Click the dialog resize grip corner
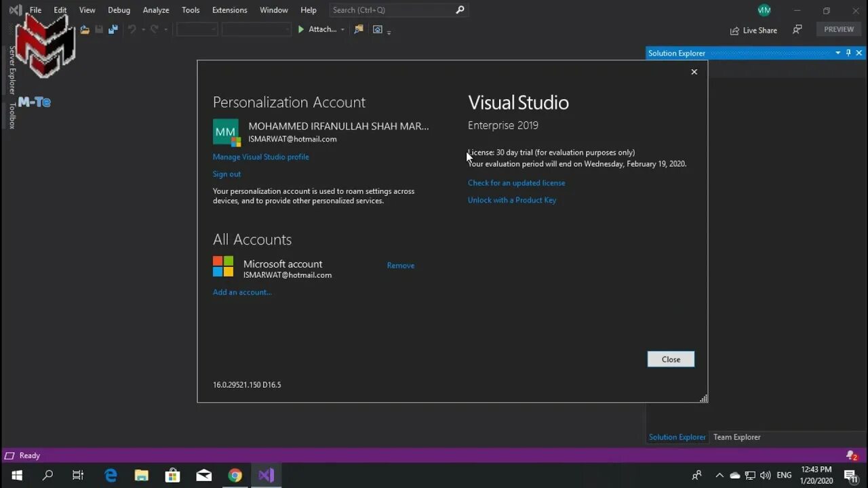This screenshot has width=868, height=488. click(x=703, y=399)
